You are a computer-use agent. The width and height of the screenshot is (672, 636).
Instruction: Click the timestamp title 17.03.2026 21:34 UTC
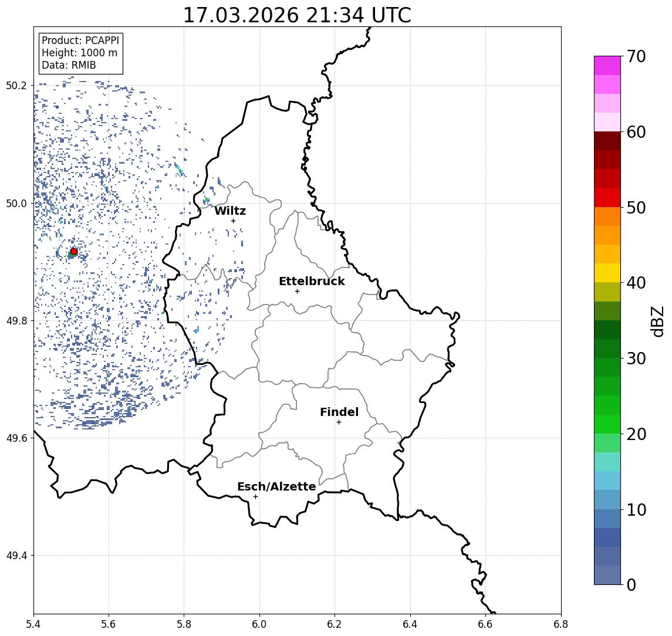[x=297, y=15]
